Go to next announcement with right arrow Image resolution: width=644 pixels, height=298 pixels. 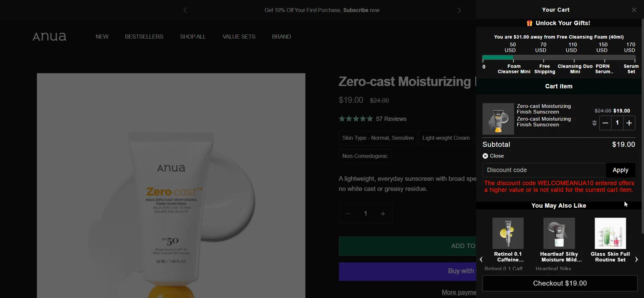click(459, 10)
